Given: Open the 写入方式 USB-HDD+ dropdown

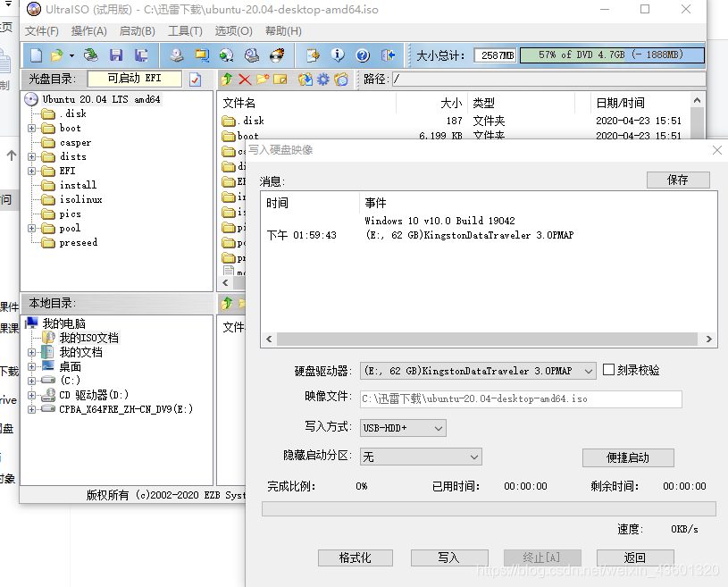Looking at the screenshot, I should coord(439,428).
